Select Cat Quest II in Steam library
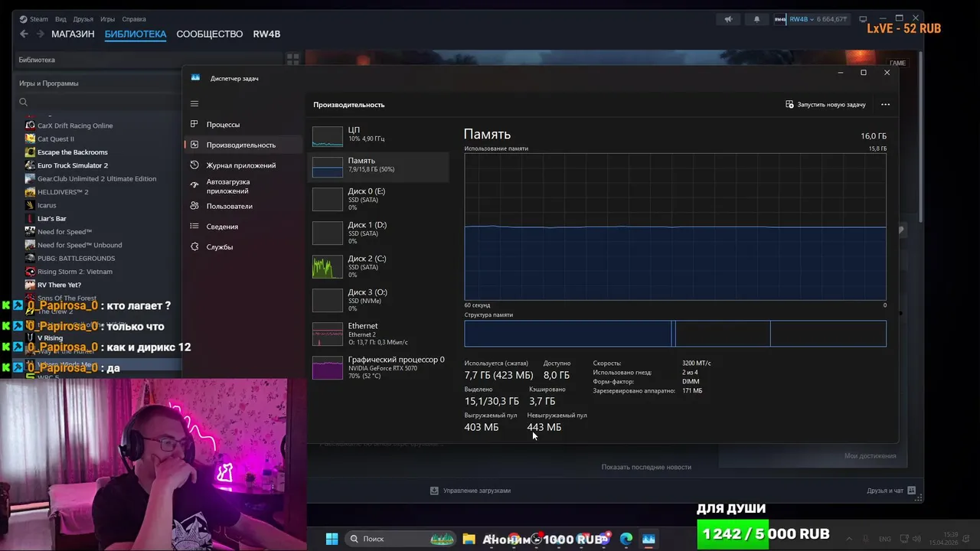This screenshot has width=980, height=551. [x=56, y=139]
